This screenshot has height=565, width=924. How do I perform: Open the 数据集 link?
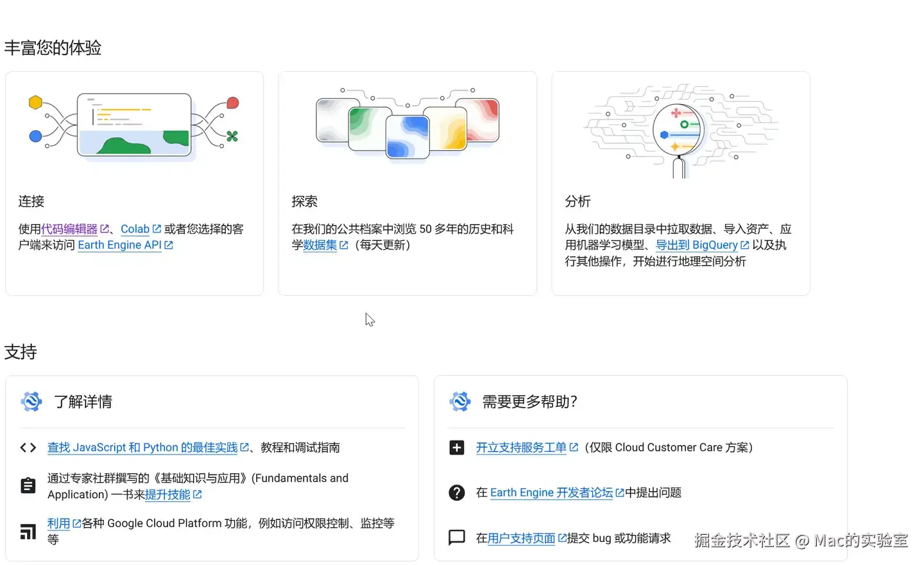320,245
